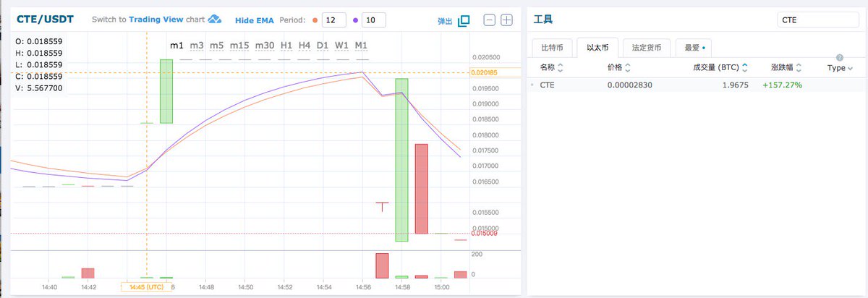Select the m15 chart interval
868x298 pixels.
pos(239,46)
